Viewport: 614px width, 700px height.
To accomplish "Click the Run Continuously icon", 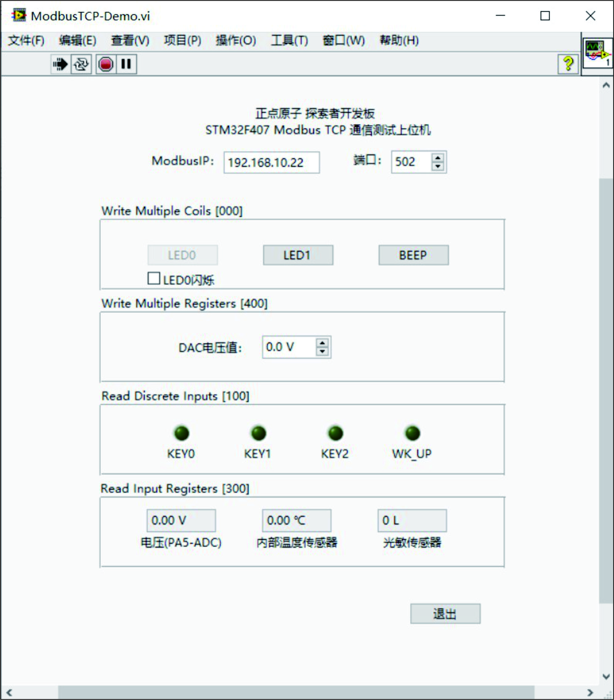I will [81, 64].
